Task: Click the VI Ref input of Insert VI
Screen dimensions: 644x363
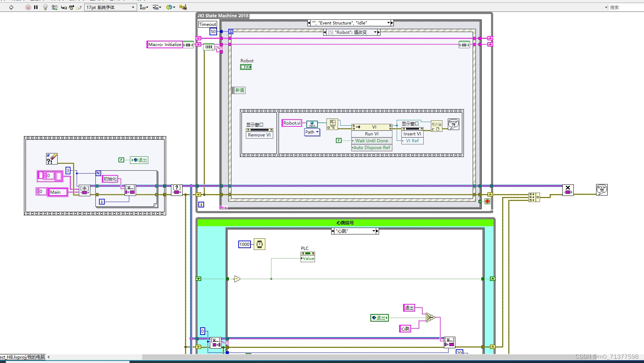Action: 412,141
